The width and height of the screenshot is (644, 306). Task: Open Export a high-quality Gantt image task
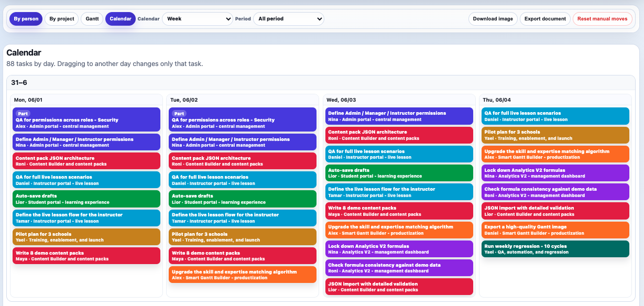(x=555, y=229)
